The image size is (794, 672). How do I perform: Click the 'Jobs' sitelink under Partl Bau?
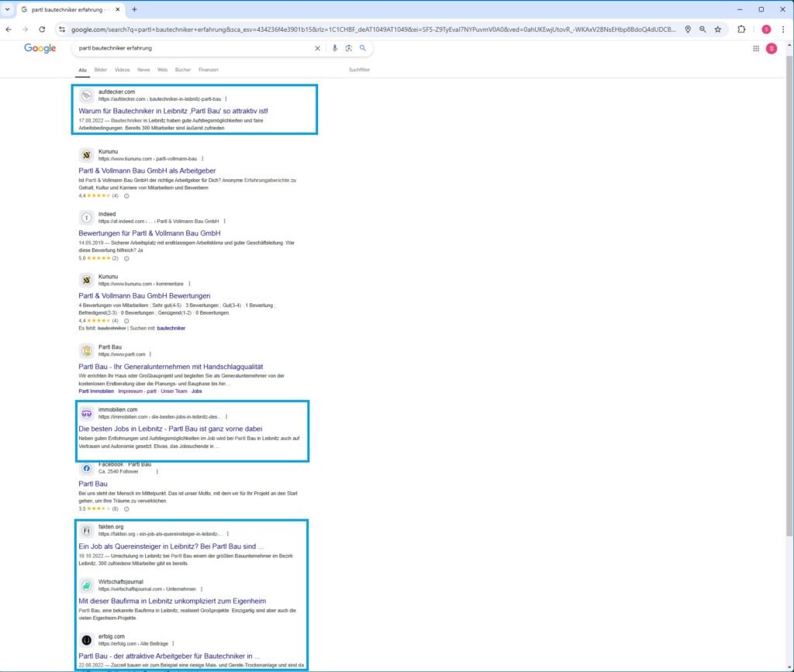point(196,391)
